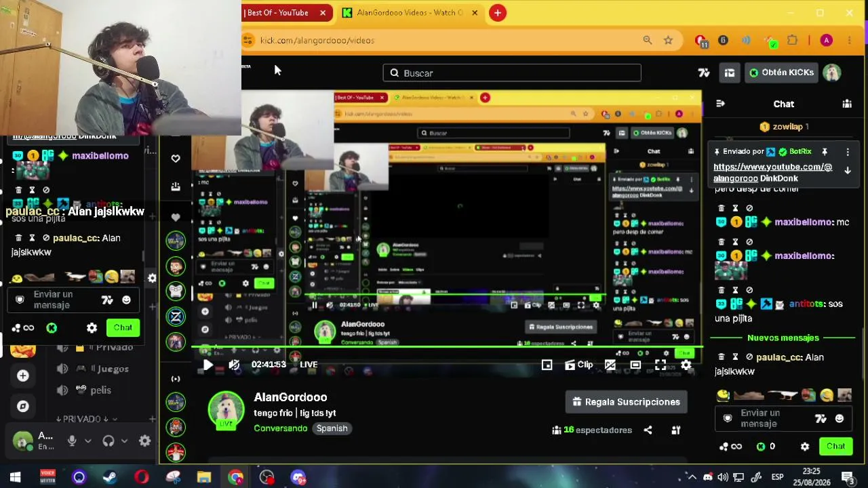Image resolution: width=868 pixels, height=488 pixels.
Task: Collapse the PRIVADO category in Discord
Action: pyautogui.click(x=86, y=419)
